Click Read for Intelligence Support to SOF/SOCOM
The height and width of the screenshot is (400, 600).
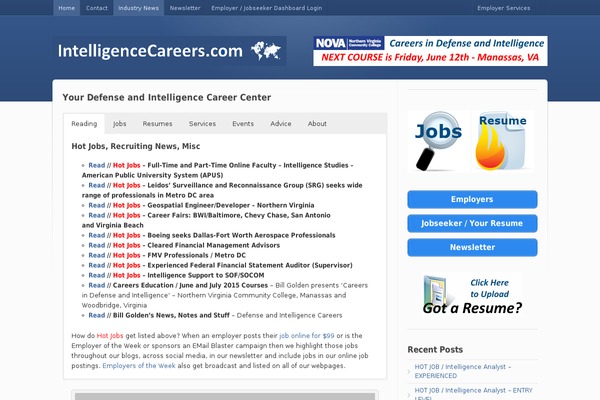click(96, 275)
